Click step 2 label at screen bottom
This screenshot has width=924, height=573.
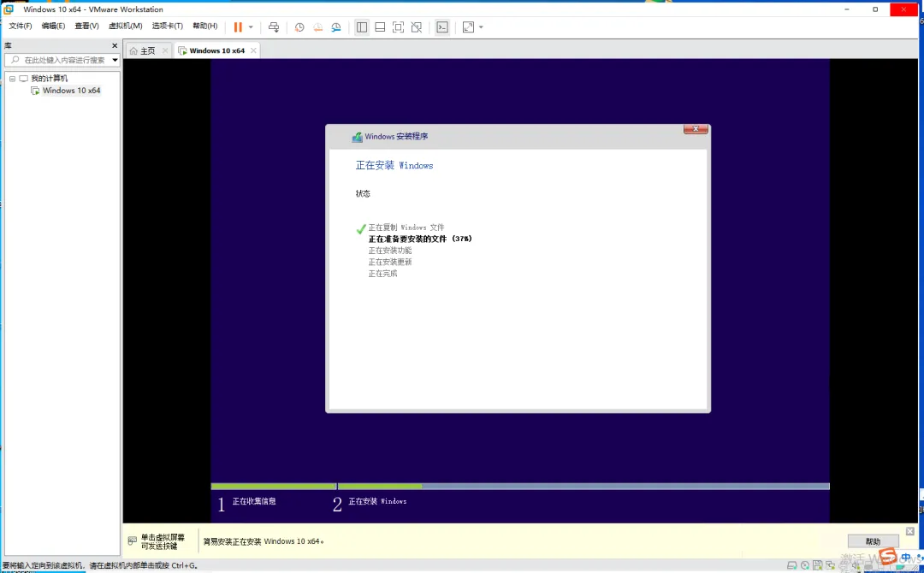tap(377, 502)
